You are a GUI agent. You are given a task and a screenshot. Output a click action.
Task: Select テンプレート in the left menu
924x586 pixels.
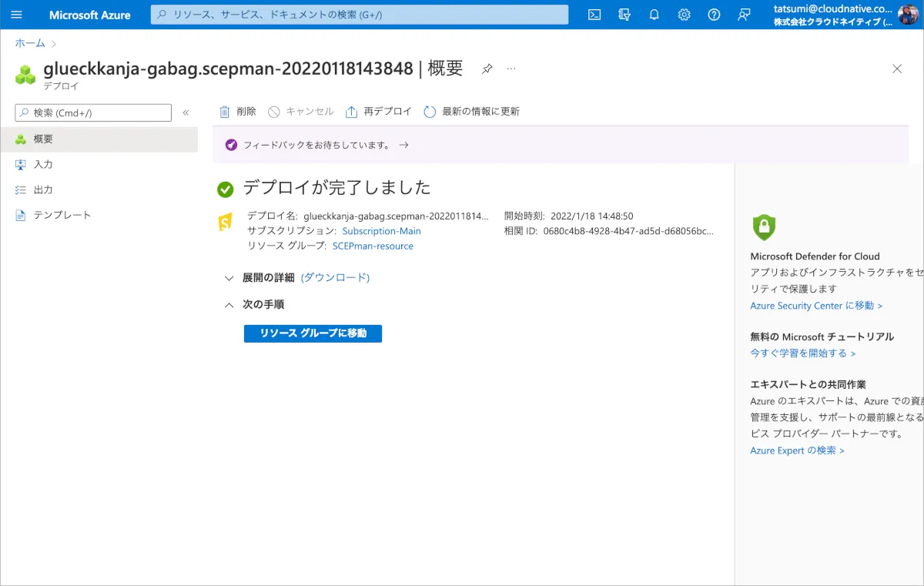click(62, 216)
